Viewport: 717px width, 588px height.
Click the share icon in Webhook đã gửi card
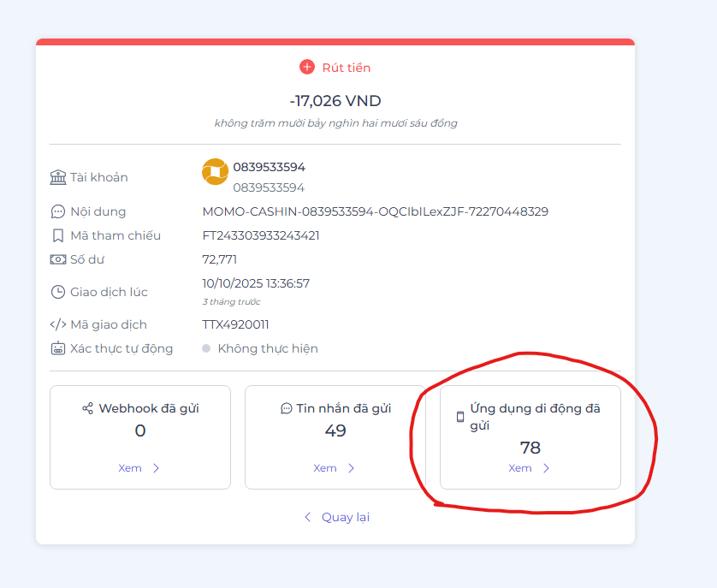coord(87,408)
